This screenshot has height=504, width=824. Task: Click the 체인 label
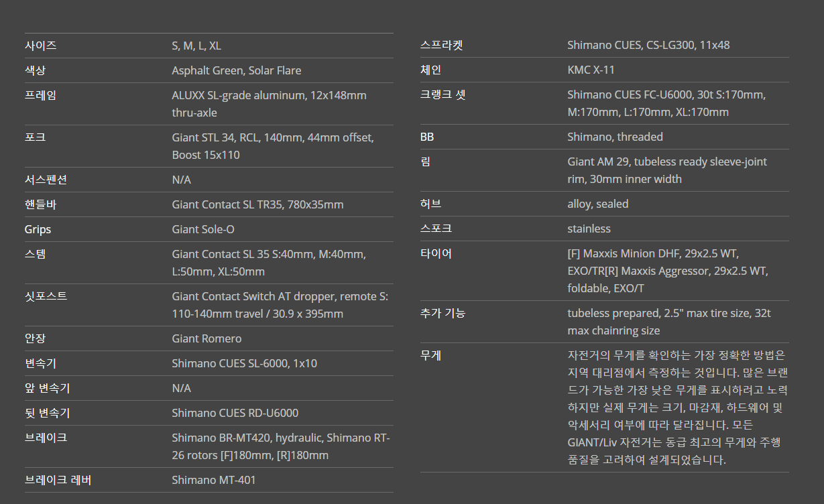click(x=430, y=70)
